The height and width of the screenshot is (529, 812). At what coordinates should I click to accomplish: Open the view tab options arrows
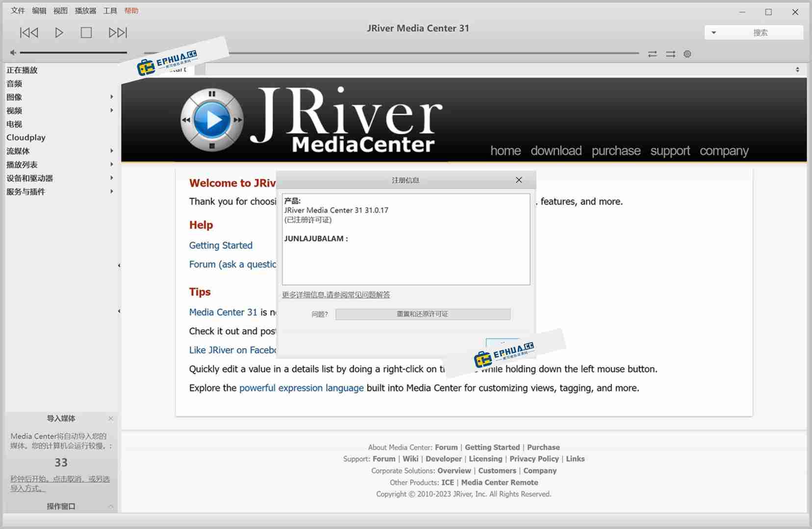point(798,70)
